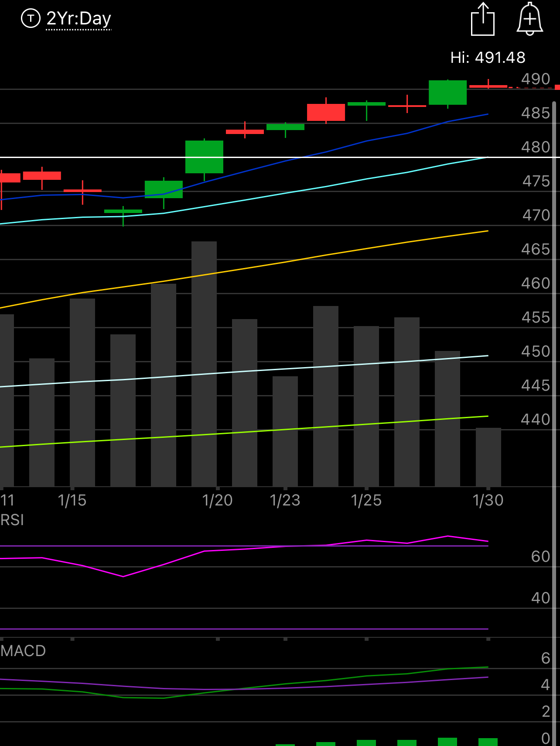The image size is (560, 746).
Task: Tap the red candle body near 485
Action: coord(326,112)
